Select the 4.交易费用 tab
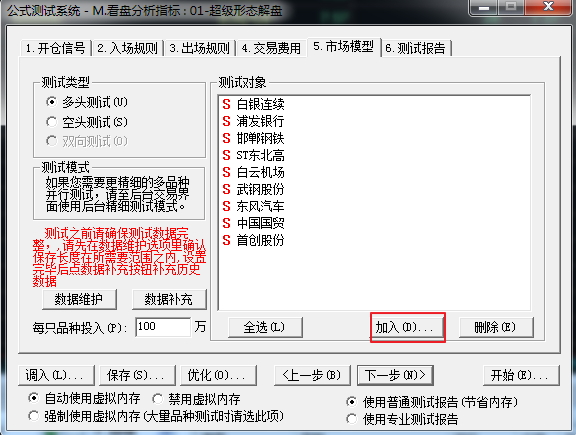 (271, 48)
